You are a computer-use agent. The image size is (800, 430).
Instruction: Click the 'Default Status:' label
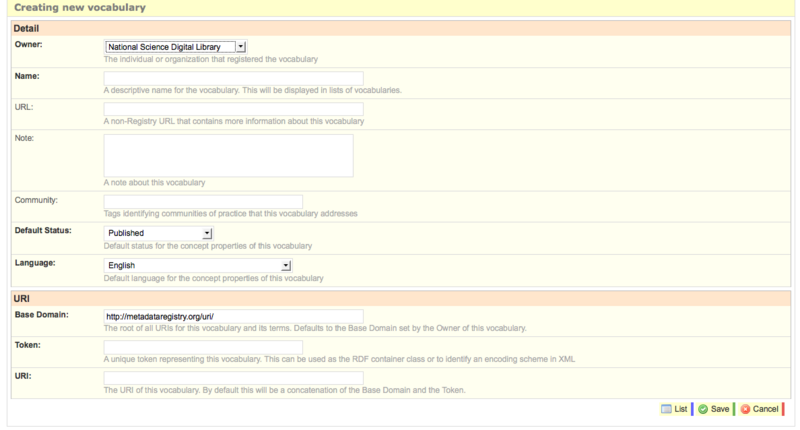click(x=43, y=231)
